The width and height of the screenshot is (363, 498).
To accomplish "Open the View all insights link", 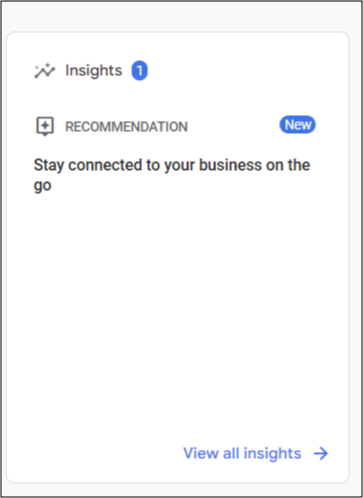I will tap(256, 453).
